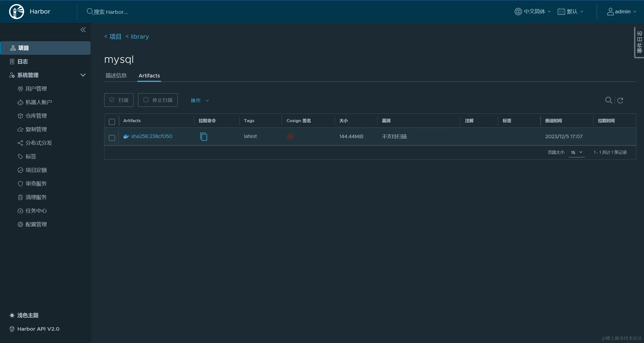Collapse the 系统管理 section chevron
Viewport: 644px width, 343px height.
pos(83,75)
